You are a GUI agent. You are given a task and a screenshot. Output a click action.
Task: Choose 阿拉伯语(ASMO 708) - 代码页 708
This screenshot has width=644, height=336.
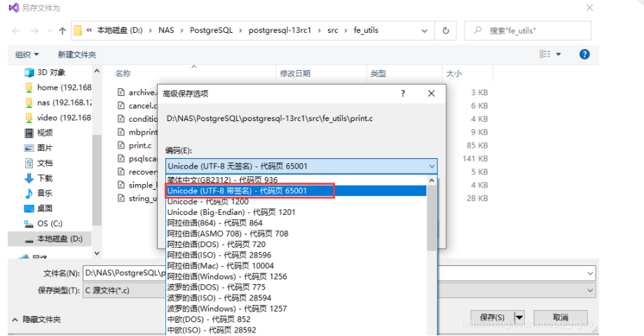tap(296, 233)
